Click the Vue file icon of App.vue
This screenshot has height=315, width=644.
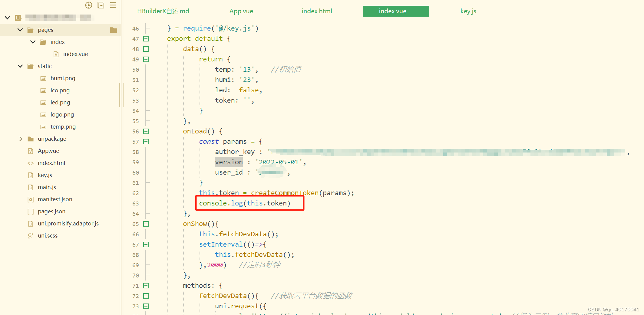tap(31, 151)
